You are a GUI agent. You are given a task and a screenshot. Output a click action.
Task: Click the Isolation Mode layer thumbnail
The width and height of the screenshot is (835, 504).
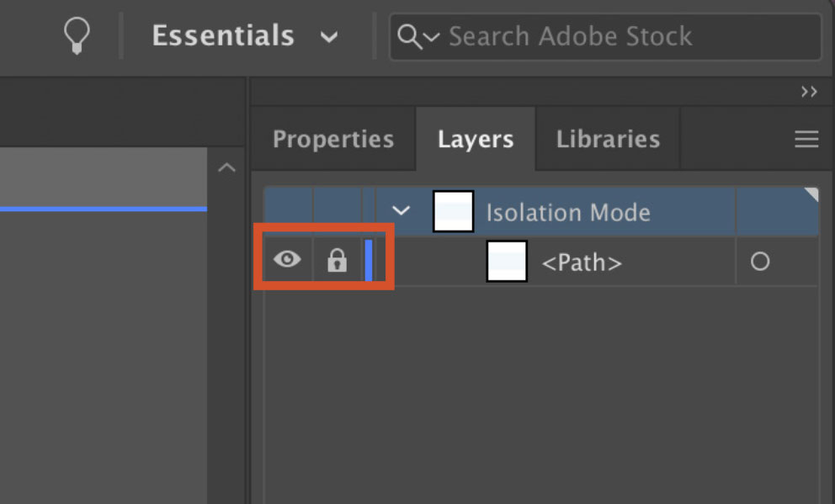tap(453, 211)
